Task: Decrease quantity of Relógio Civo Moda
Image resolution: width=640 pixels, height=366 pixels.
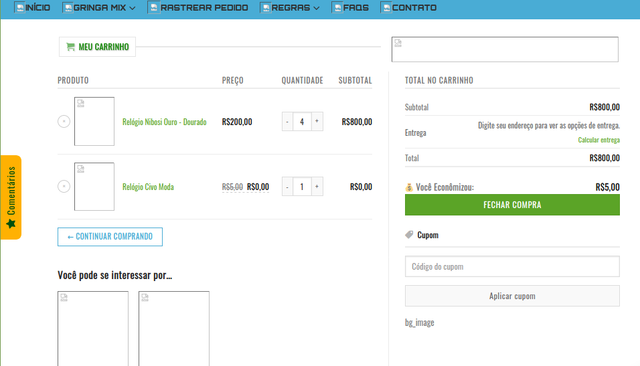Action: [287, 186]
